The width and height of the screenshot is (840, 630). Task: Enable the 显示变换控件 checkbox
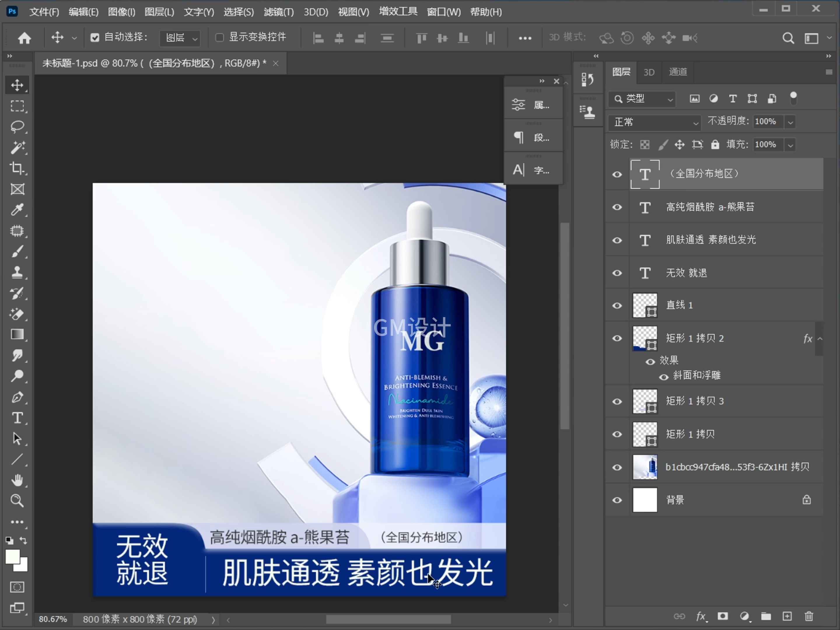pyautogui.click(x=220, y=37)
